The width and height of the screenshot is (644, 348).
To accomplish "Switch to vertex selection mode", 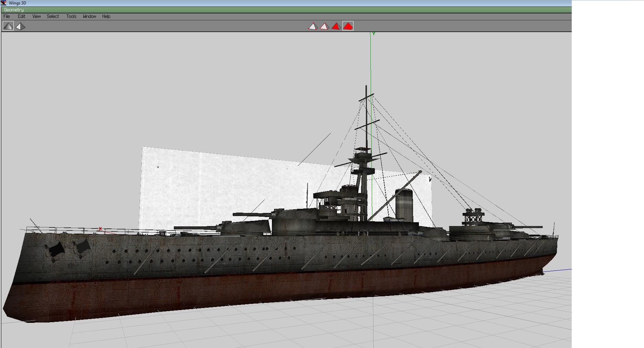I will click(313, 26).
